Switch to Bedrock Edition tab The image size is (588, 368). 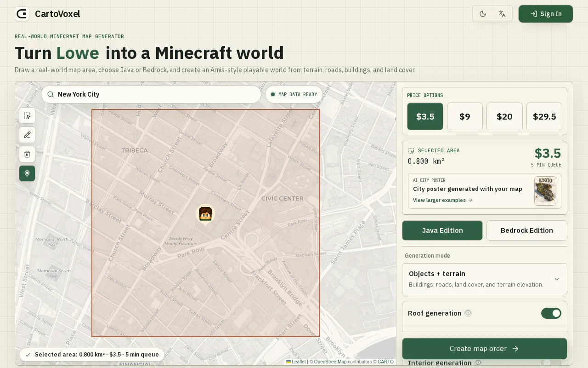coord(527,230)
